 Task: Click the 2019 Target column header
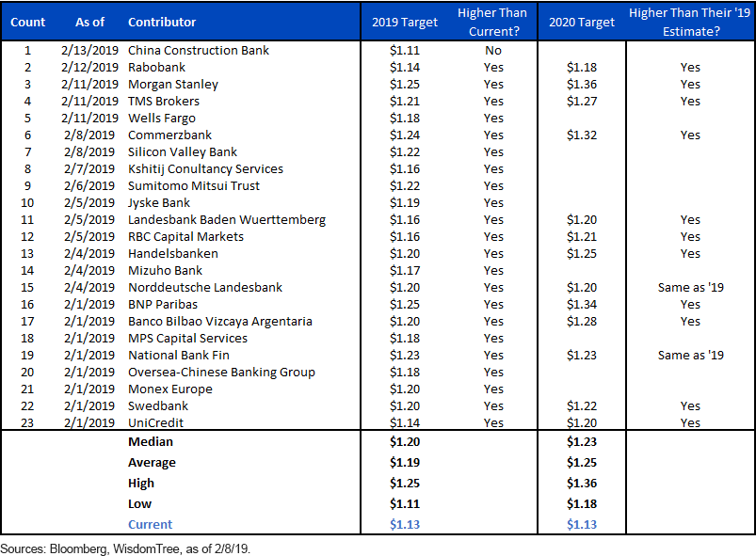405,23
